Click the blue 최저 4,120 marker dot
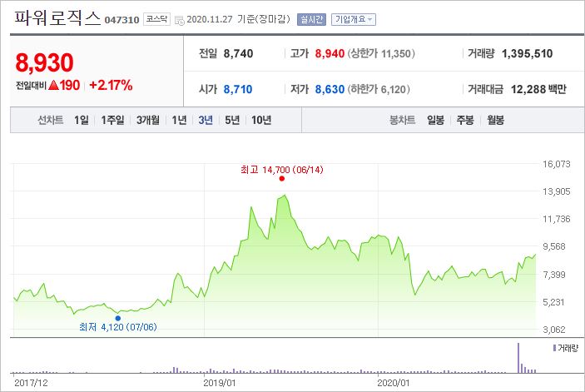585x392 pixels. [x=118, y=318]
